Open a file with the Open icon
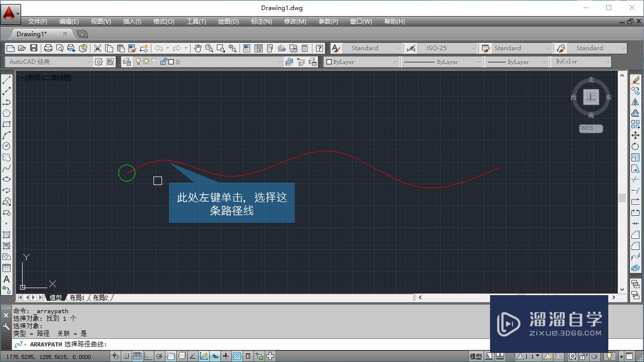 pyautogui.click(x=22, y=48)
